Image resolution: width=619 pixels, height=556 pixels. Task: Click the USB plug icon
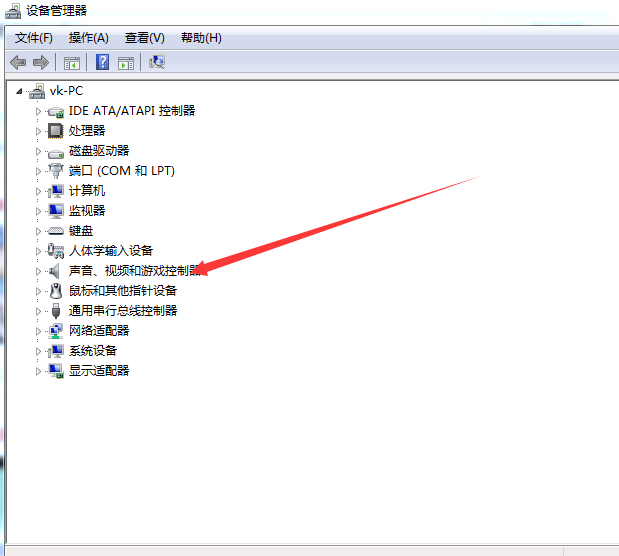click(56, 311)
